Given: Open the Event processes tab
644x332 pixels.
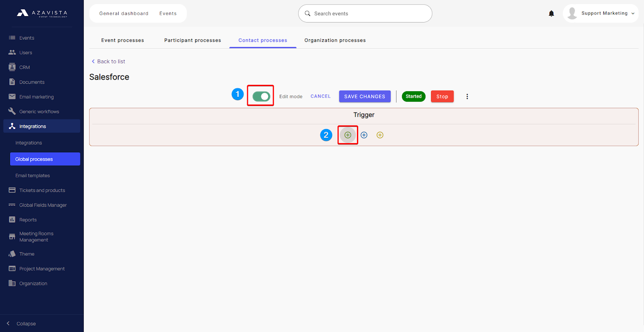Looking at the screenshot, I should tap(122, 40).
